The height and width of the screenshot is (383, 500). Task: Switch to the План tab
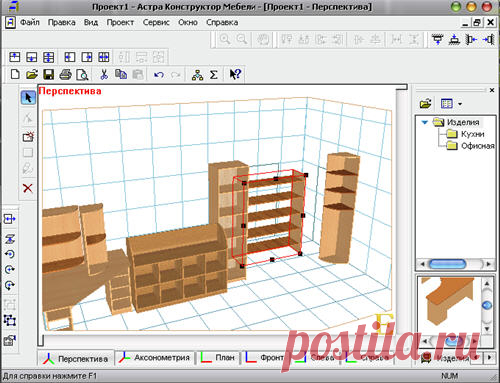[x=218, y=358]
